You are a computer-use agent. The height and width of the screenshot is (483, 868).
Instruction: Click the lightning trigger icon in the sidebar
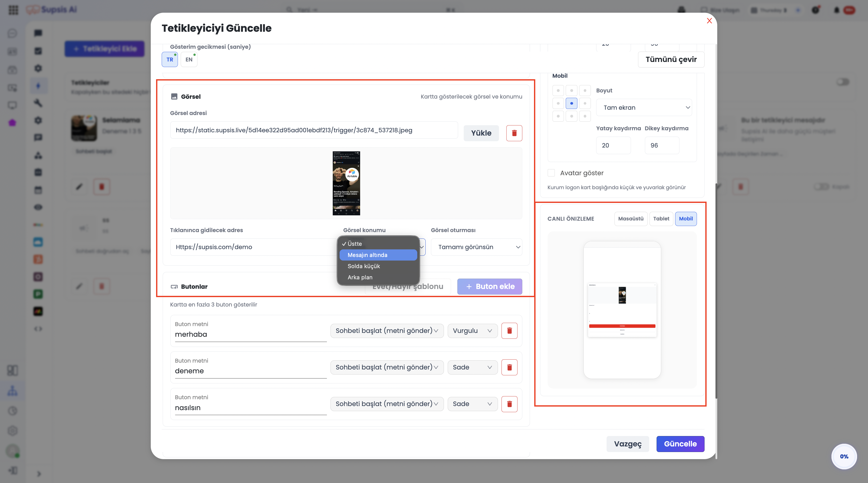tap(38, 86)
